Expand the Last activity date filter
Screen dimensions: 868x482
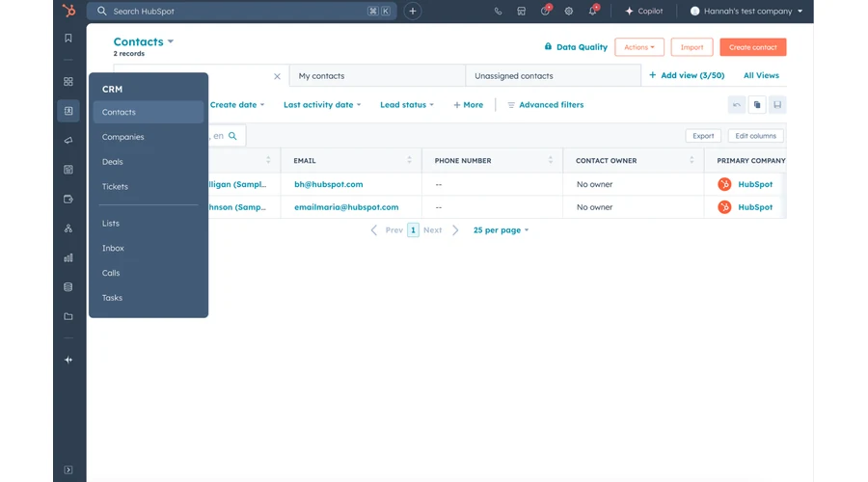click(x=322, y=104)
